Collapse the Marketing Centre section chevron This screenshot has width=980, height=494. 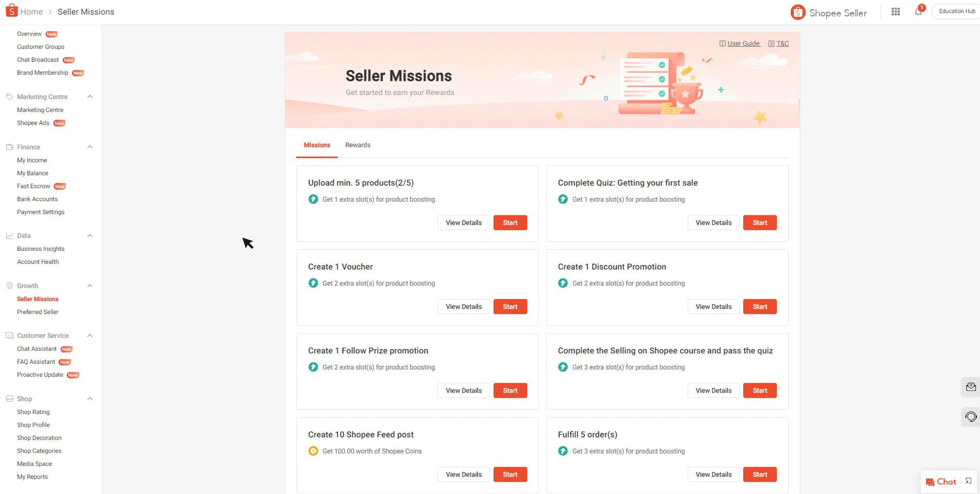click(x=90, y=96)
